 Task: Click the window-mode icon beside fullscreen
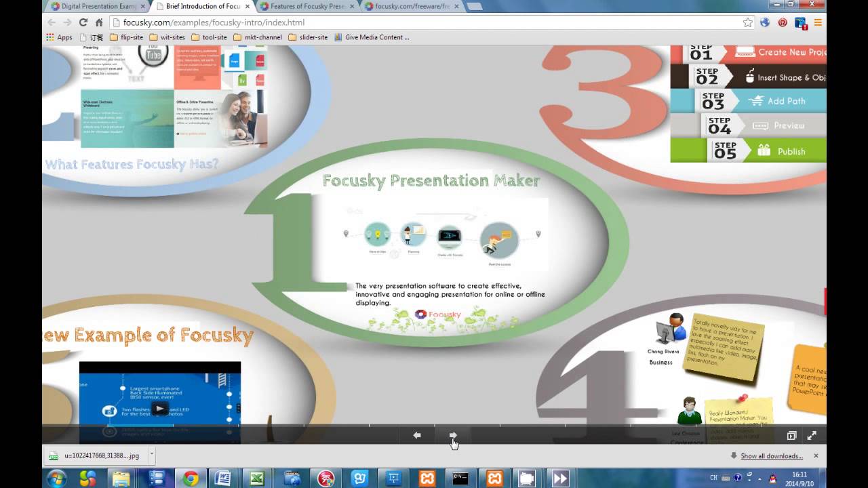pyautogui.click(x=791, y=436)
